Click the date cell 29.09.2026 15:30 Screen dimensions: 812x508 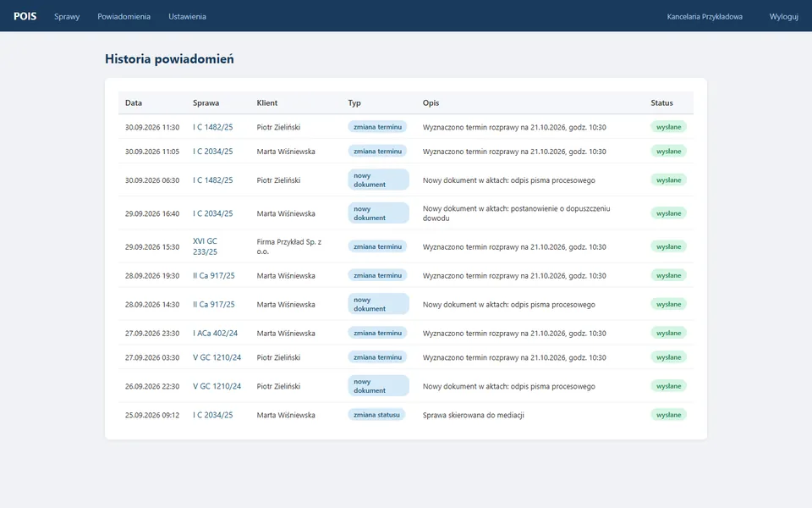click(x=152, y=246)
